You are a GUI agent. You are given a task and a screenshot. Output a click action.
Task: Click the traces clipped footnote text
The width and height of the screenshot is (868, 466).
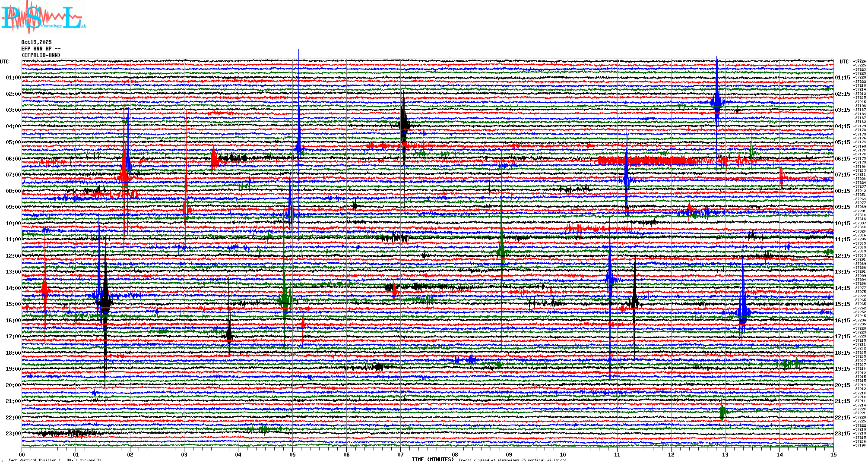512,460
